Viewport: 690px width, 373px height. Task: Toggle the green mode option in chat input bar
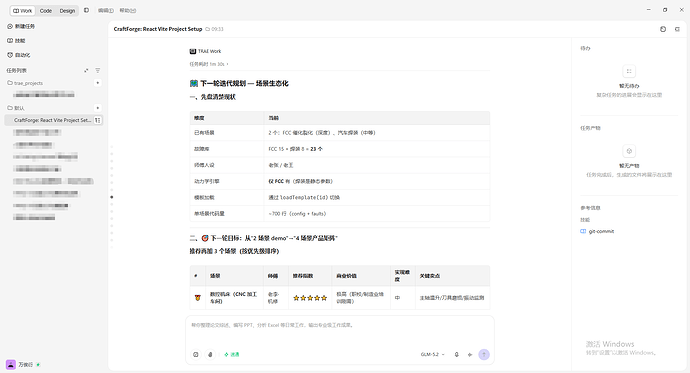point(232,355)
